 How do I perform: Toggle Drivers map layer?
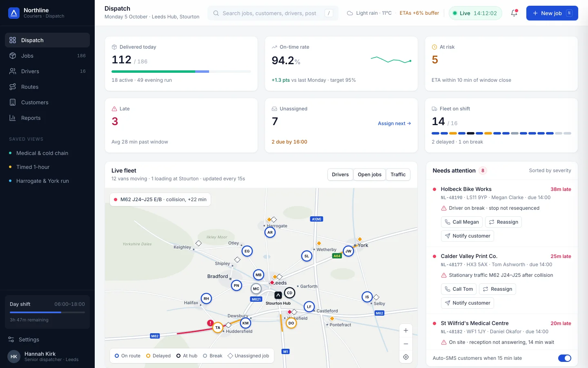(x=340, y=175)
